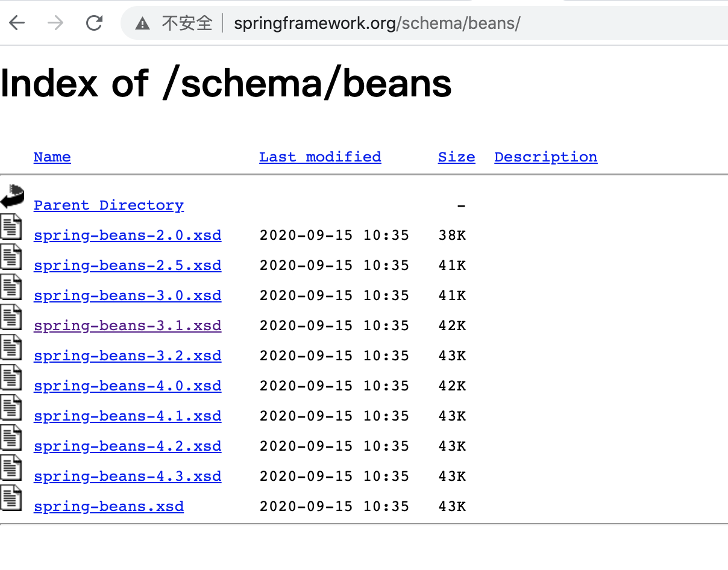Click the browser back arrow icon

[17, 22]
